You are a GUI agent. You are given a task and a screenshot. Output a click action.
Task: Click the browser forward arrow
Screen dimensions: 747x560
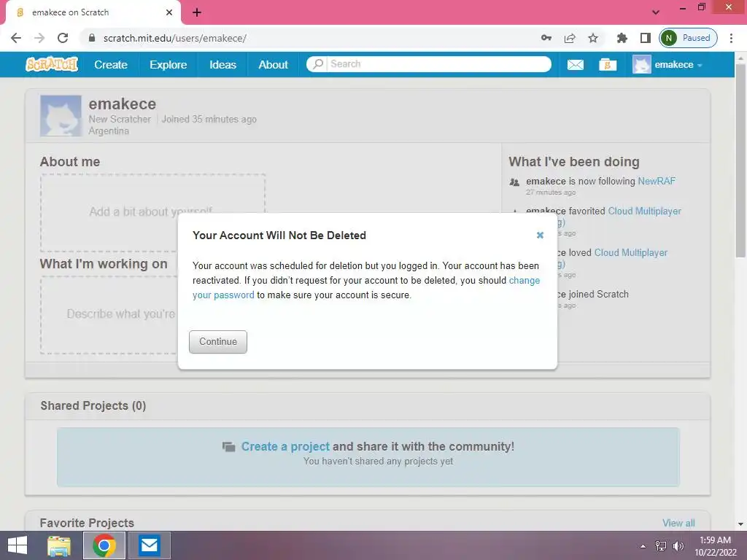coord(39,38)
